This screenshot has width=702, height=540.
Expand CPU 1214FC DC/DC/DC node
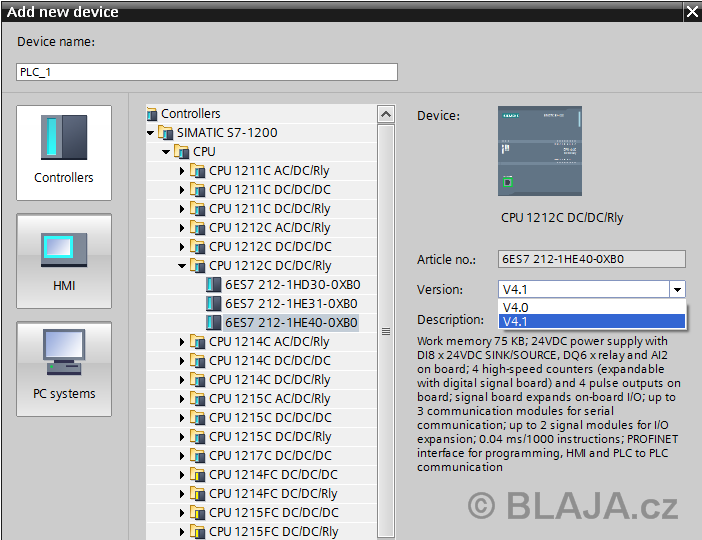tap(182, 475)
